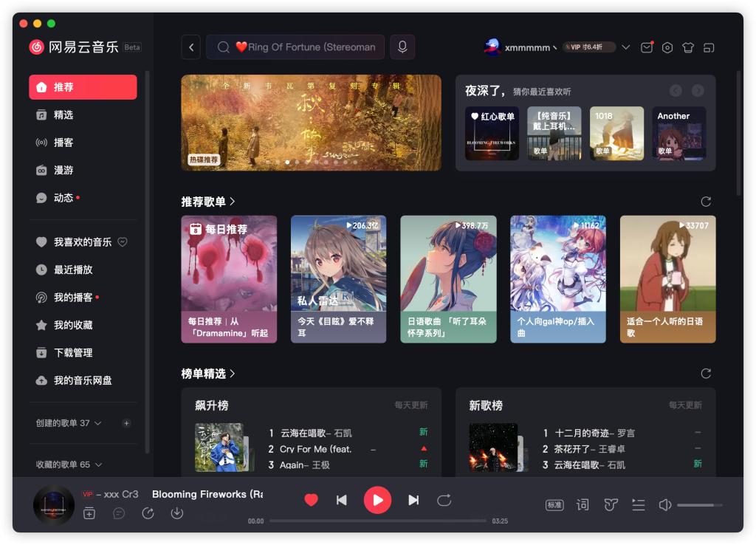
Task: Click the voice search microphone icon
Action: (x=402, y=47)
